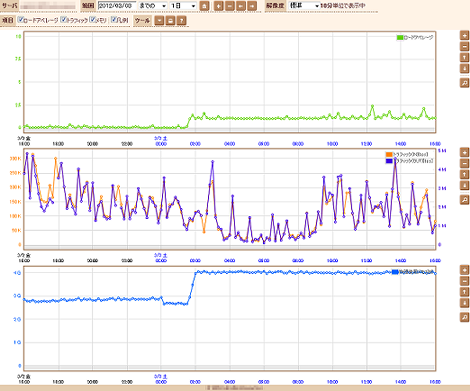The width and height of the screenshot is (470, 391).
Task: Click the green ロードアベレージ legend swatch
Action: [400, 38]
